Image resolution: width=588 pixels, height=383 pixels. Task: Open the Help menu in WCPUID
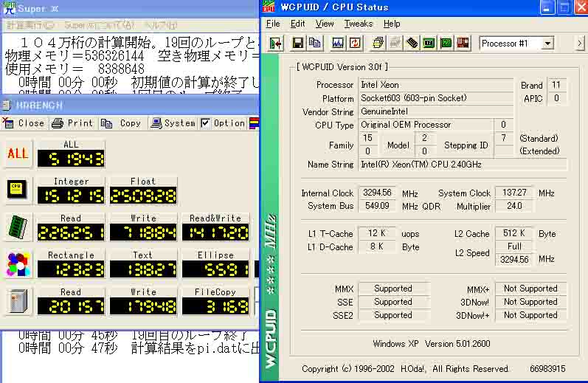392,24
